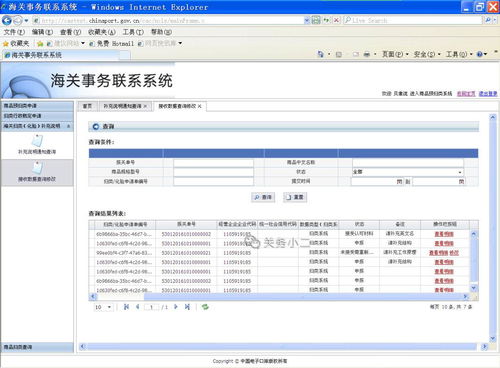Open the page size dropdown showing 10
Viewport: 500px width, 368px height.
(x=103, y=307)
